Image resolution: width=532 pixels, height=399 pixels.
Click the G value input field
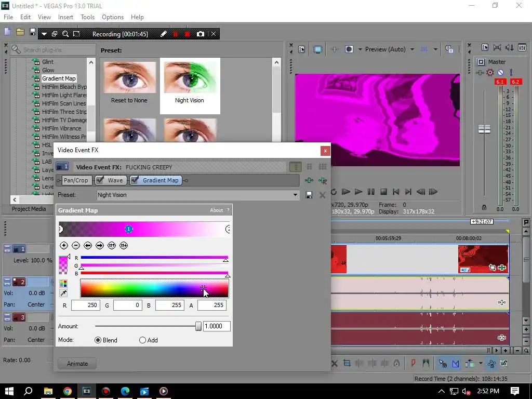[127, 305]
